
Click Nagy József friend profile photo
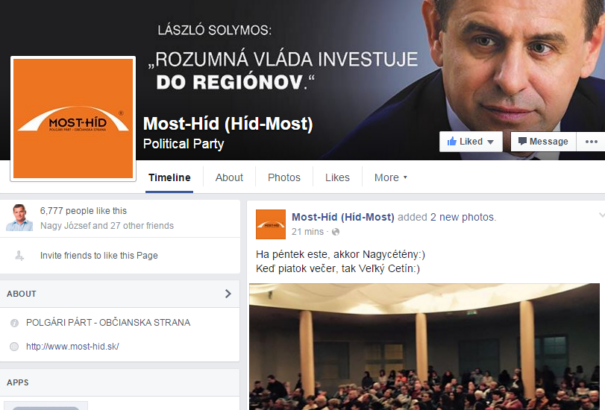click(19, 218)
